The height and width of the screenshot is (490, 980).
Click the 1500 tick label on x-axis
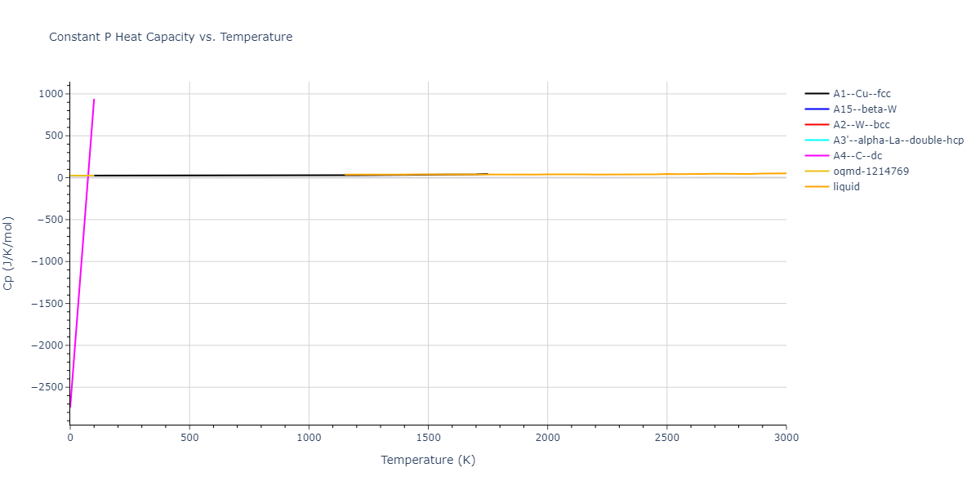[428, 438]
